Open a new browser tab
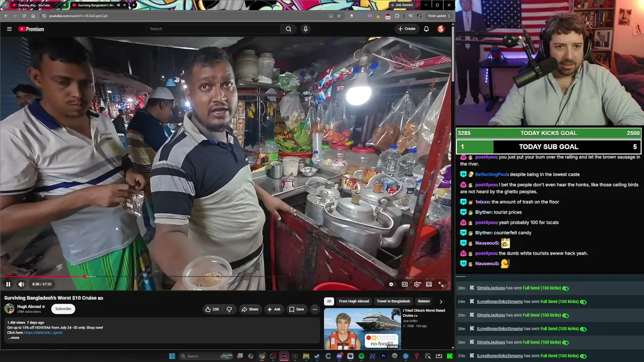 133,5
